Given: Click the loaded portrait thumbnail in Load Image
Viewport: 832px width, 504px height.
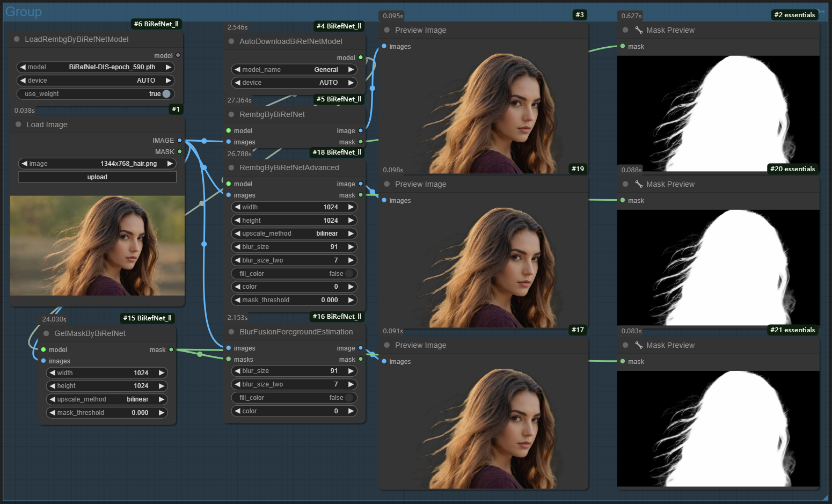Looking at the screenshot, I should [x=97, y=245].
